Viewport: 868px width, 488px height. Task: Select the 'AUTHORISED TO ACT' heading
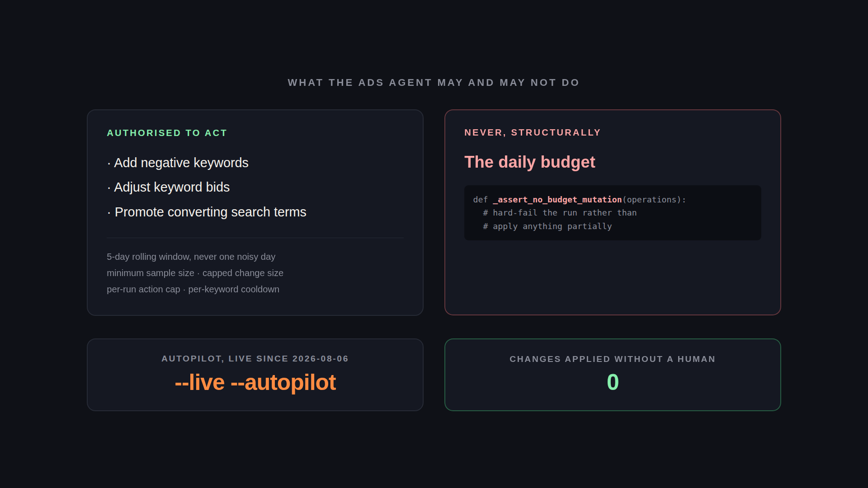167,133
